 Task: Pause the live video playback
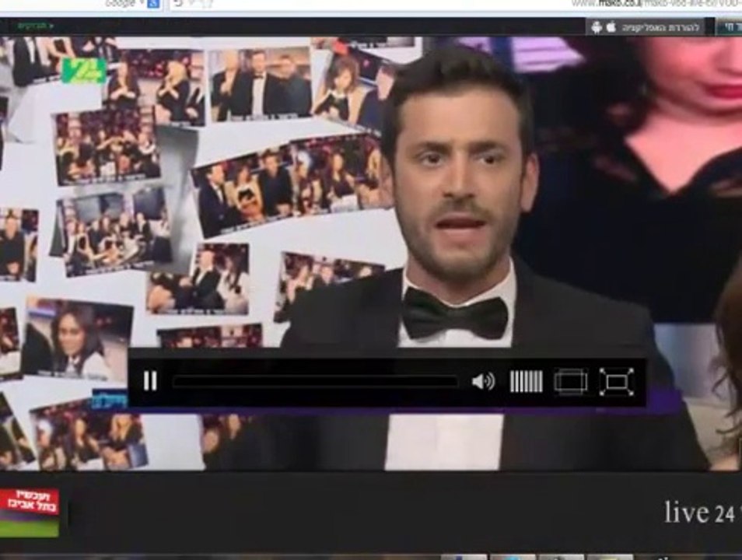150,381
